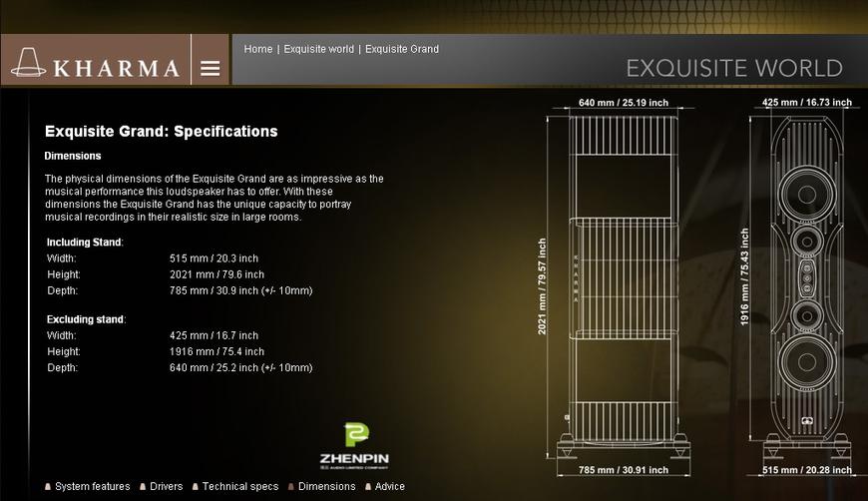The width and height of the screenshot is (868, 501).
Task: Click the Including Stand label
Action: [x=85, y=242]
